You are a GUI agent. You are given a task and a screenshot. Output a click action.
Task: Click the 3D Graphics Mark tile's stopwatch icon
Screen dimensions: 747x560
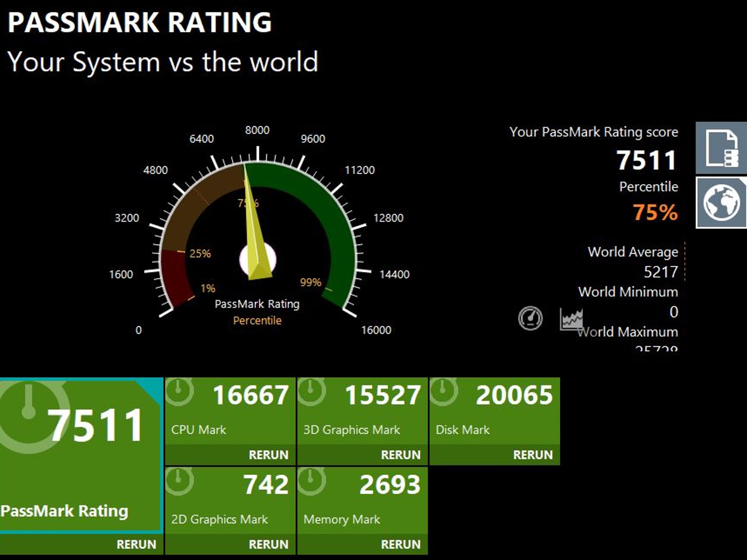(x=311, y=392)
